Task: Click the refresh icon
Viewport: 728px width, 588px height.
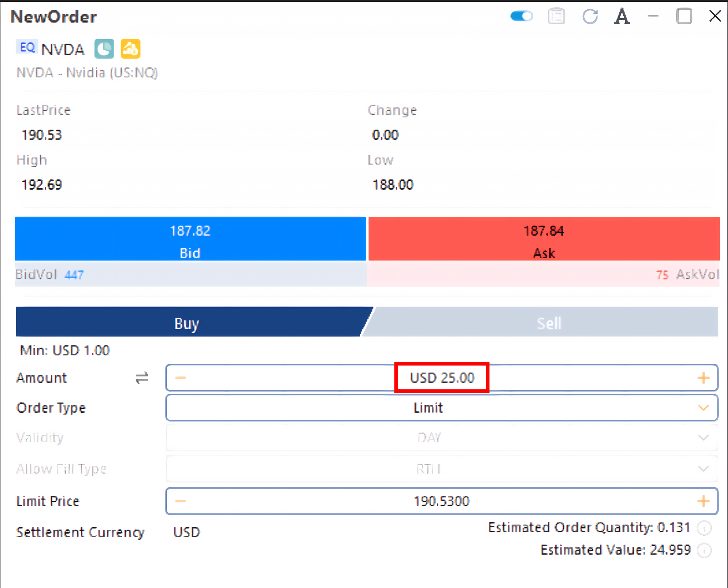Action: pyautogui.click(x=590, y=16)
